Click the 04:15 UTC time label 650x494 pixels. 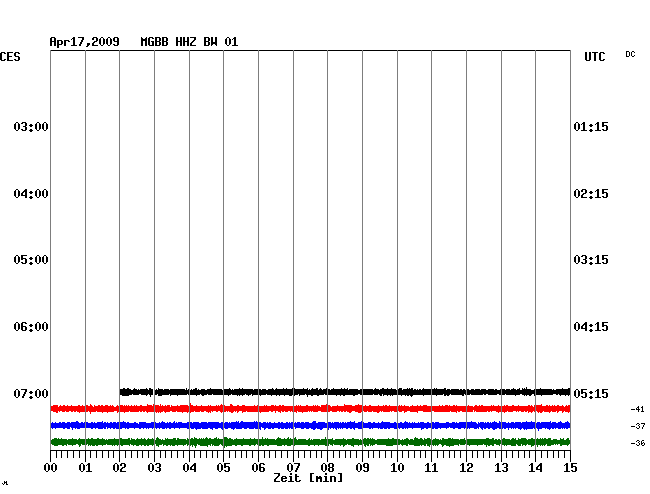pos(591,327)
